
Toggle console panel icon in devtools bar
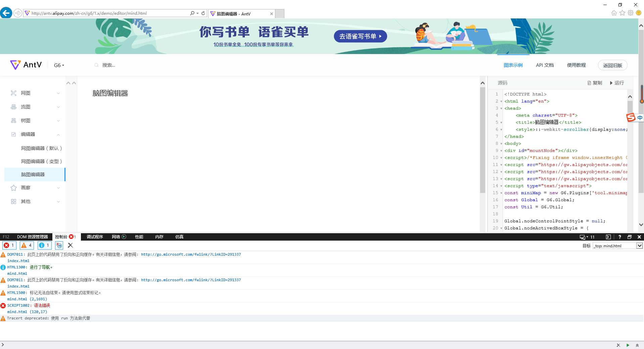(608, 237)
